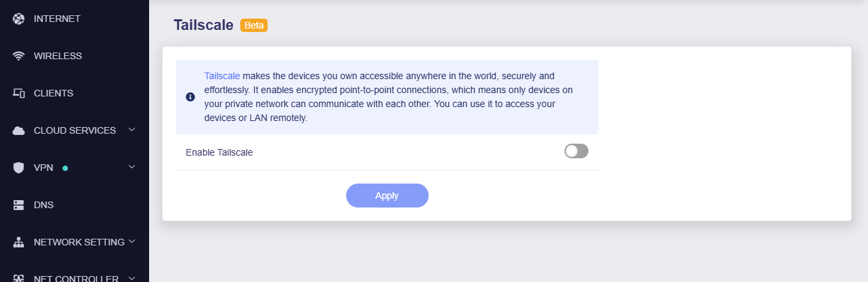The height and width of the screenshot is (282, 868).
Task: Click the Cloud Services cloud icon
Action: [19, 130]
